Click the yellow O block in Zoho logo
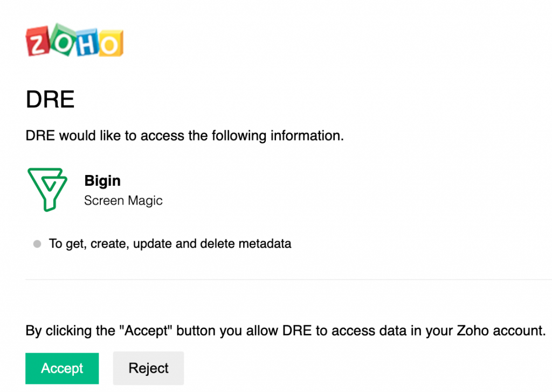This screenshot has width=552, height=392. 111,44
